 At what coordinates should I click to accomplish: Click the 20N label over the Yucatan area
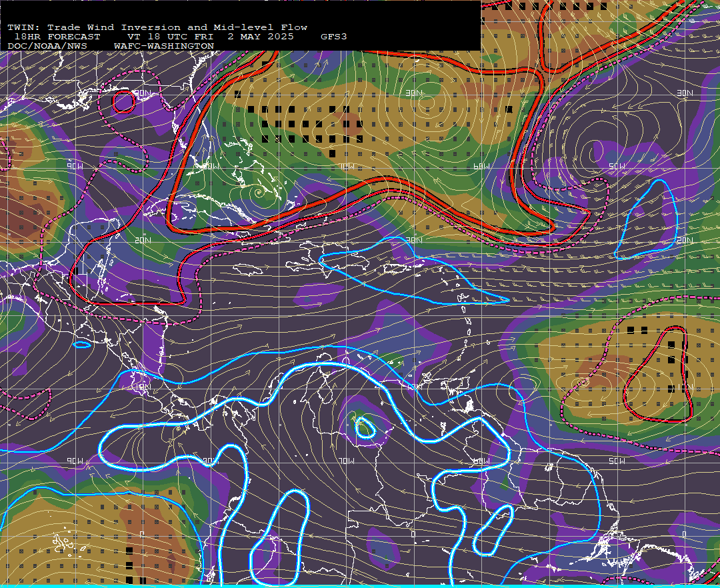point(143,240)
